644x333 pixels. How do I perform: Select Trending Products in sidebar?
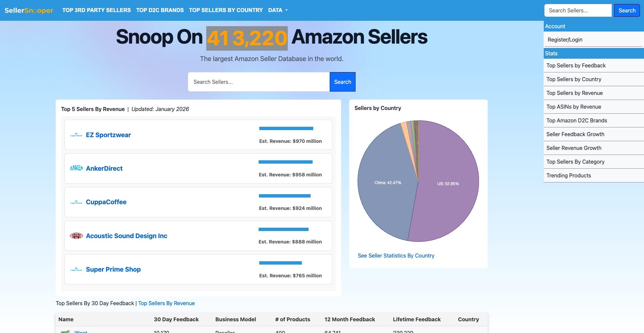[569, 175]
